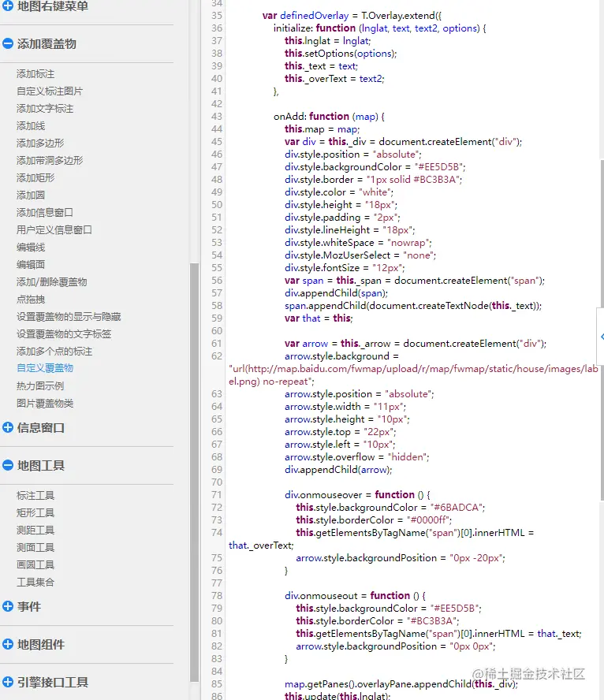Click the div.onmouseout function line
604x700 pixels.
(356, 595)
